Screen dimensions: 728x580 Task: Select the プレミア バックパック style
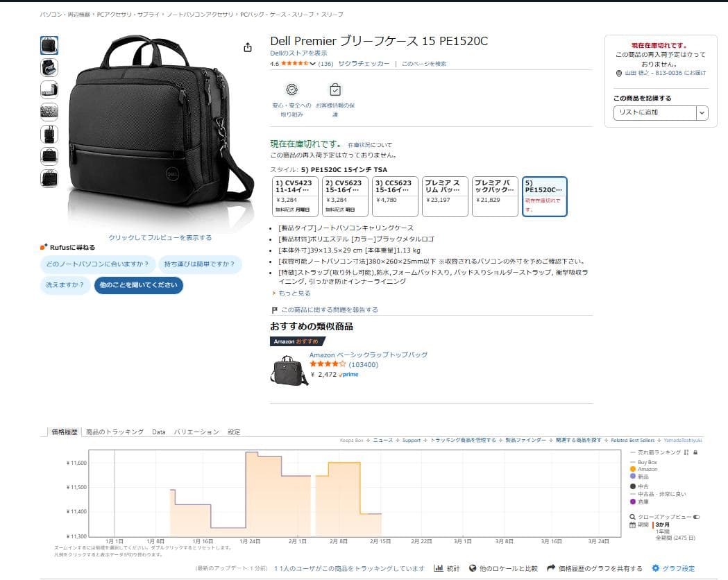click(x=495, y=197)
